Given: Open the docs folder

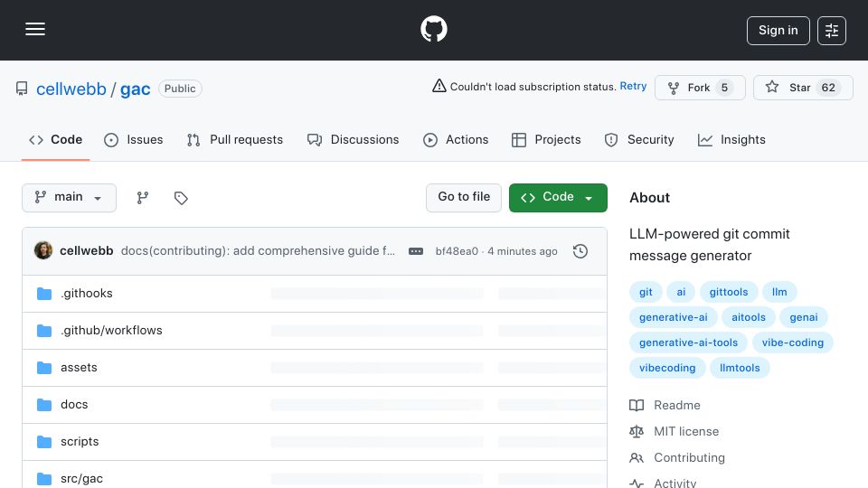Looking at the screenshot, I should [x=74, y=405].
